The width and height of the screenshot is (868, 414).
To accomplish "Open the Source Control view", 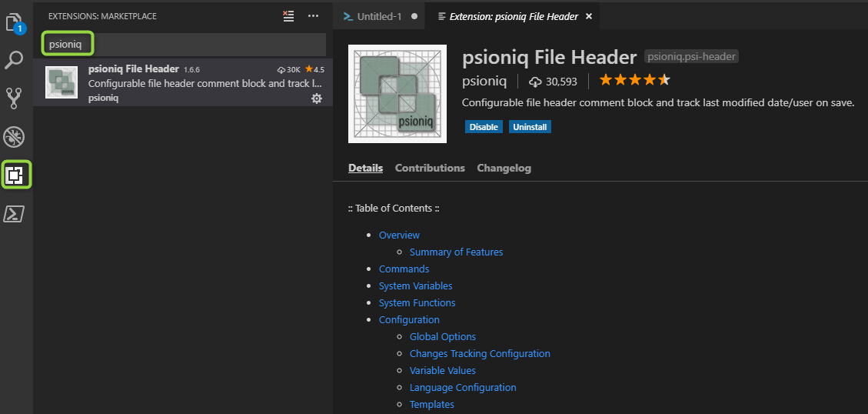I will (x=15, y=98).
